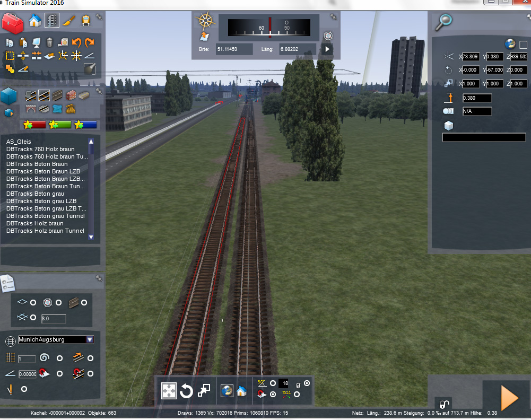
Task: Toggle the snap-to-terrain magnet radio button
Action: (x=59, y=374)
